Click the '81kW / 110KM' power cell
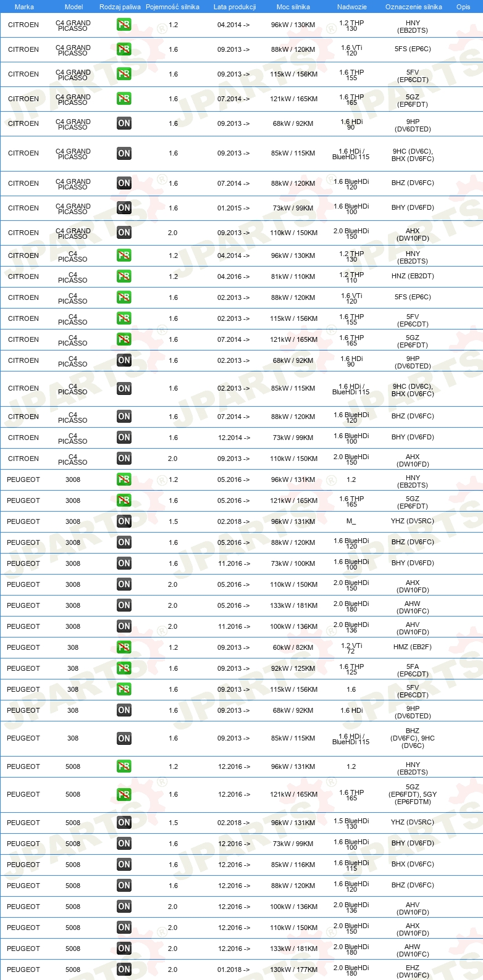This screenshot has height=980, width=483. [293, 276]
